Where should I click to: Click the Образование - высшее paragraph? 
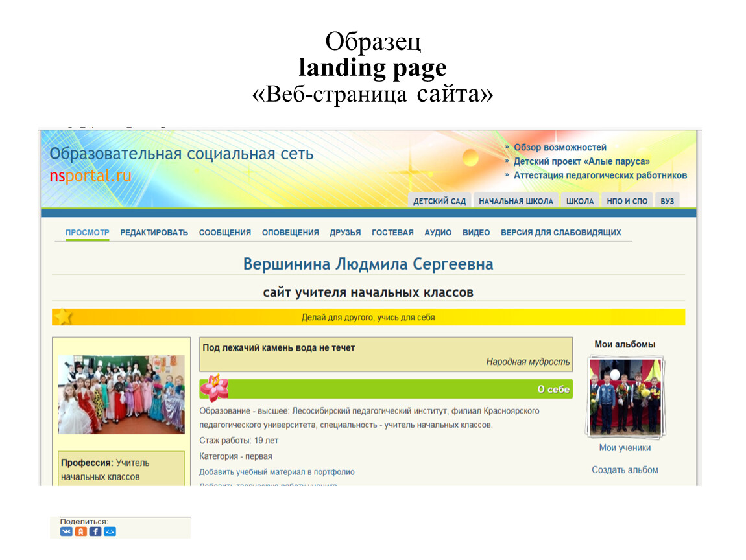coord(370,417)
